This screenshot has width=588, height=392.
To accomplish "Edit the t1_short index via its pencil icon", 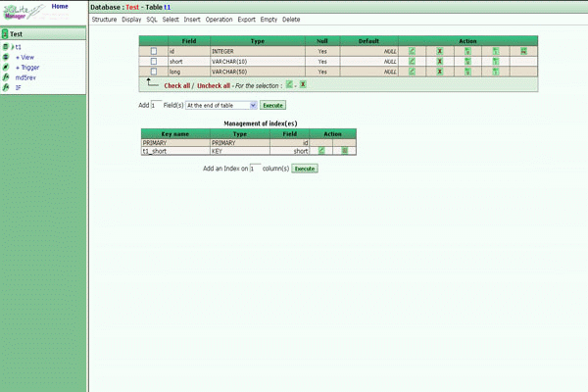I will click(x=320, y=151).
